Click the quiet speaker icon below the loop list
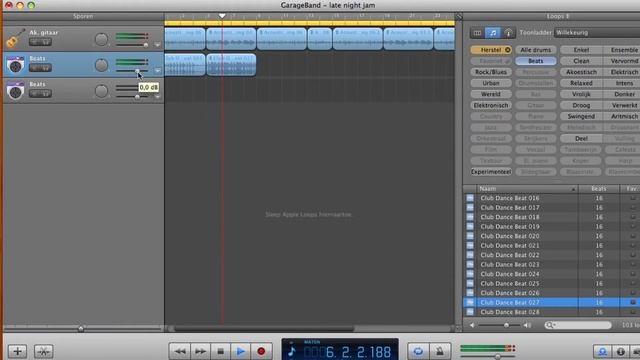This screenshot has height=360, width=640. (472, 325)
